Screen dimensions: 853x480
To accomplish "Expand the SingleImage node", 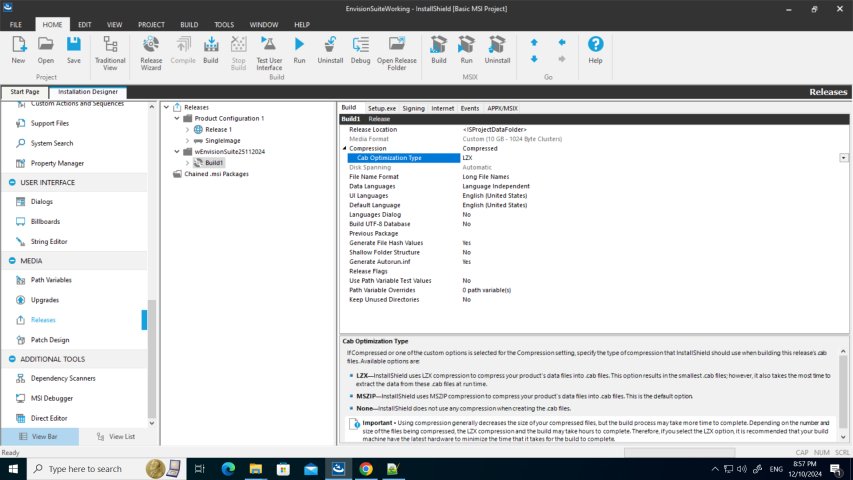I will (188, 140).
